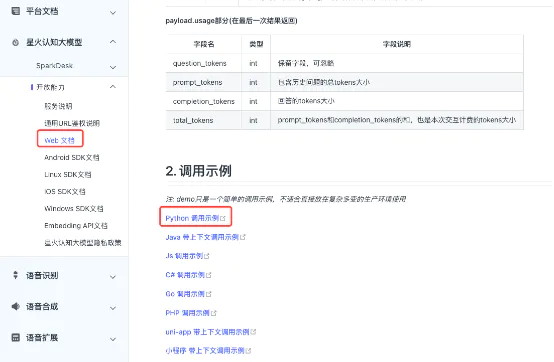554x362 pixels.
Task: Expand the SparkDesk submenu chevron
Action: 113,67
